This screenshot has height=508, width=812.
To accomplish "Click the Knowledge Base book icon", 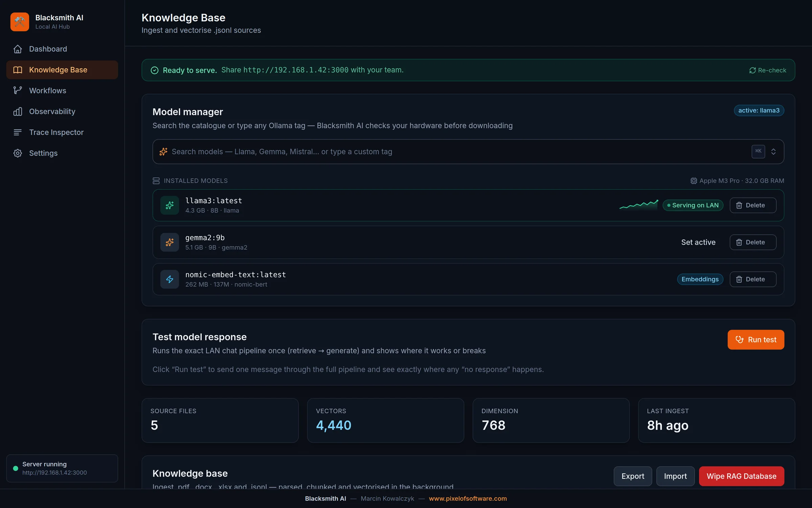I will pyautogui.click(x=18, y=70).
